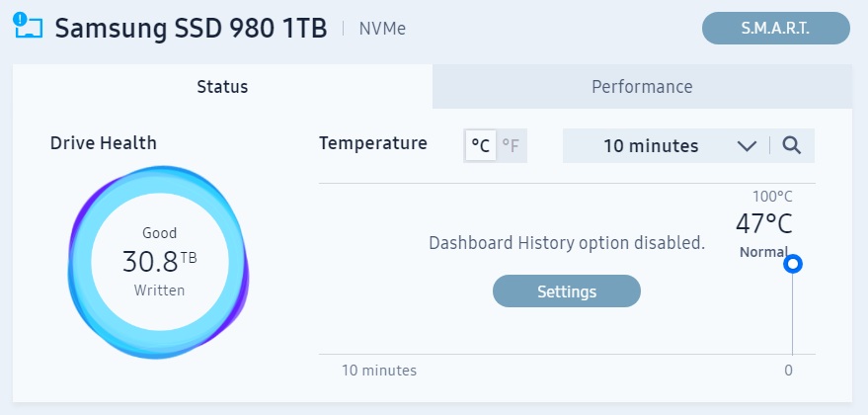Click the Dashboard History option disabled message
Image resolution: width=868 pixels, height=415 pixels.
point(567,243)
